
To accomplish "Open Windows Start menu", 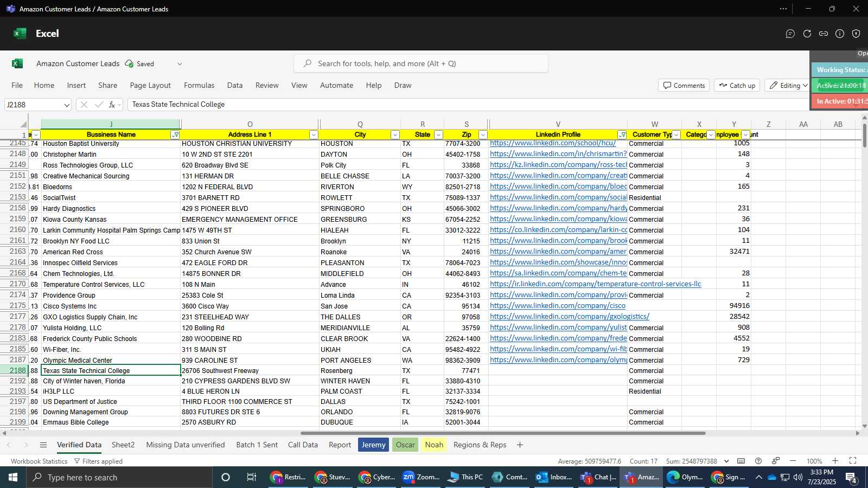I will (x=13, y=477).
